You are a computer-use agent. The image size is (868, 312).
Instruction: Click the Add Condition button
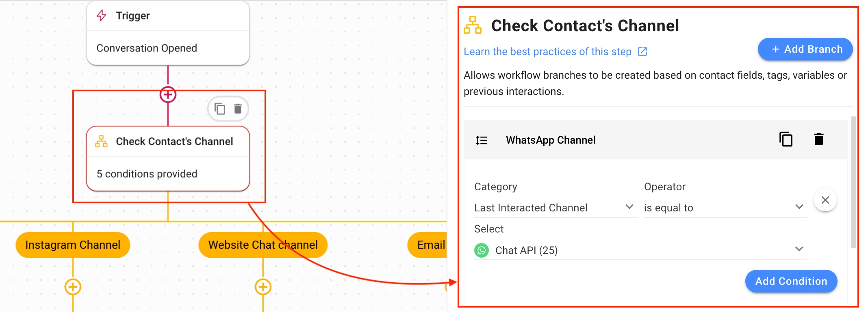(x=791, y=281)
